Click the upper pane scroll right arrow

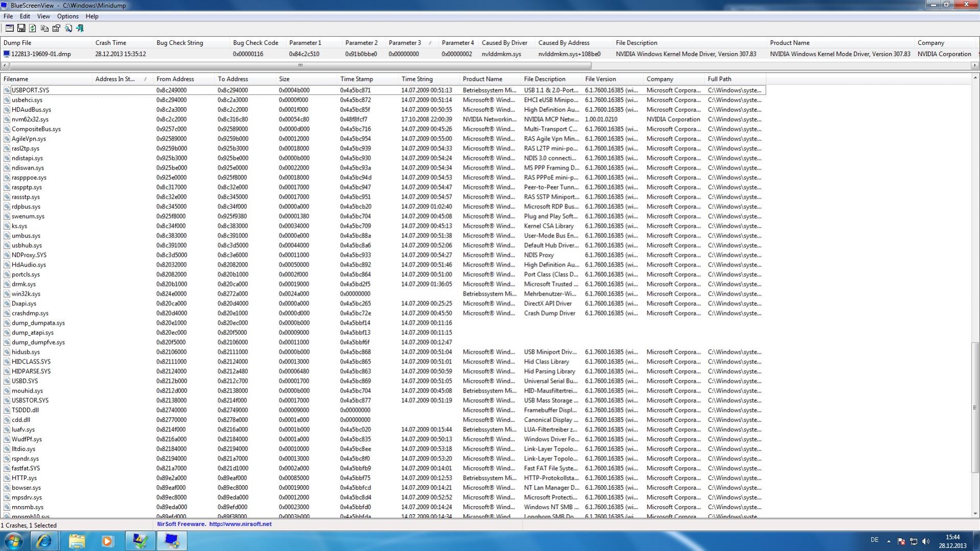(x=975, y=65)
